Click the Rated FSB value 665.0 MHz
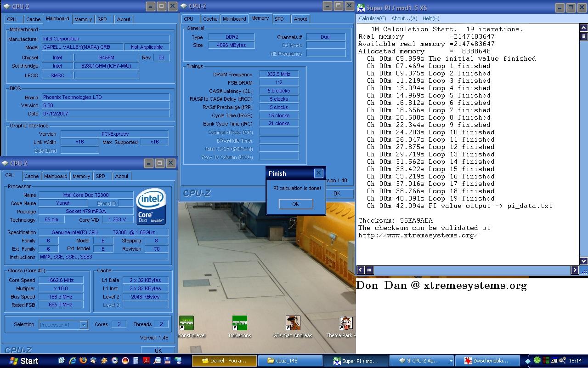Image resolution: width=588 pixels, height=368 pixels. click(60, 305)
